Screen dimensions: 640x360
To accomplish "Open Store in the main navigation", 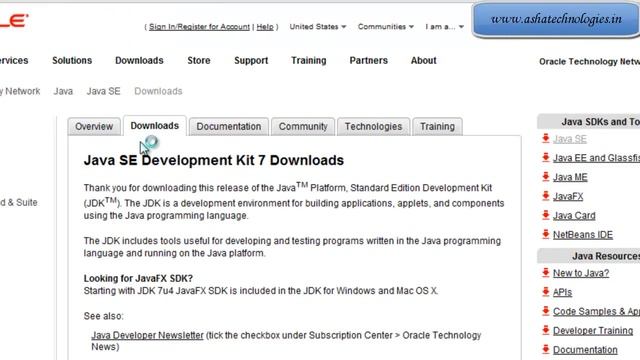I will pyautogui.click(x=199, y=60).
